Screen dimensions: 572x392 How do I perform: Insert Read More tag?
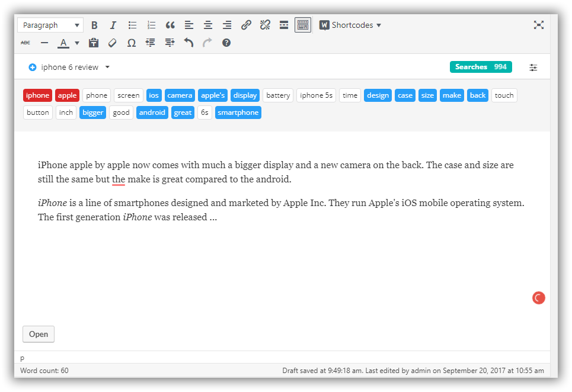click(284, 25)
